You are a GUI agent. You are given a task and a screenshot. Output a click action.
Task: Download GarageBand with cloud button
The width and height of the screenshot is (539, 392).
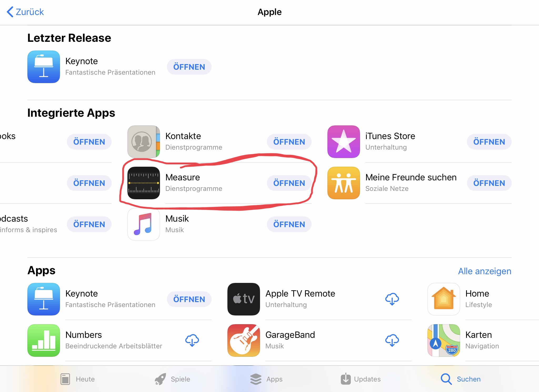tap(392, 340)
